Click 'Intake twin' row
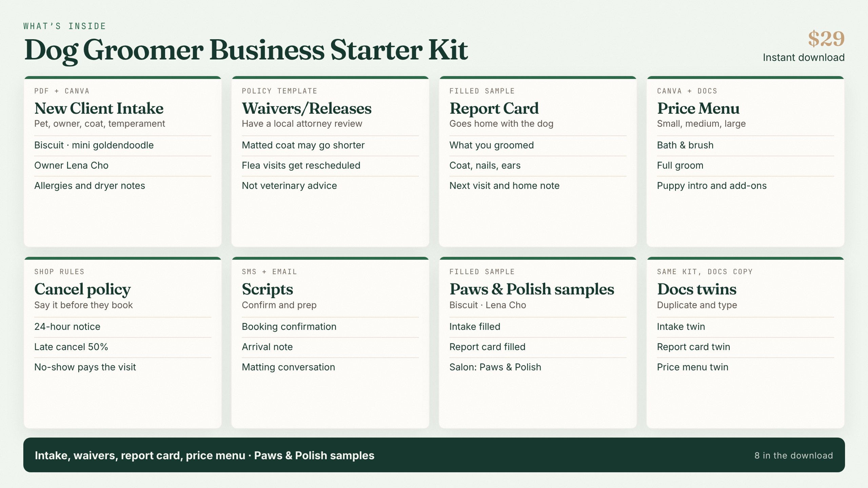 pyautogui.click(x=746, y=327)
